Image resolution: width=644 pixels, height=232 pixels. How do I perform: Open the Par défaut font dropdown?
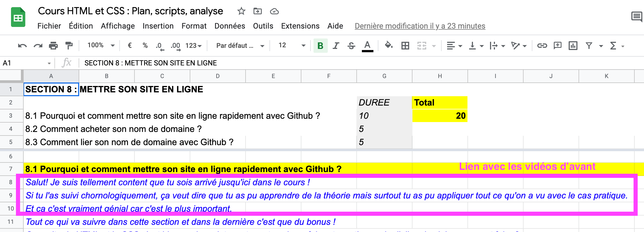(240, 46)
